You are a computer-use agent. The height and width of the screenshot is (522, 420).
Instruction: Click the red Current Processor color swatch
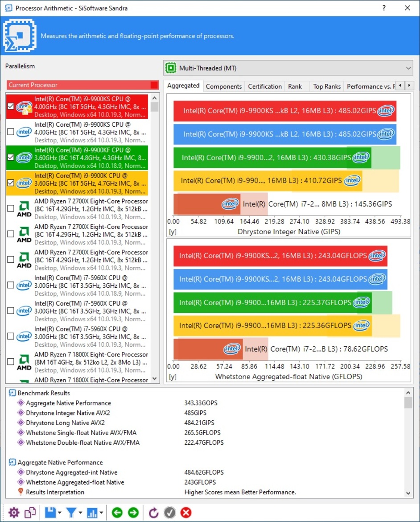(x=154, y=85)
